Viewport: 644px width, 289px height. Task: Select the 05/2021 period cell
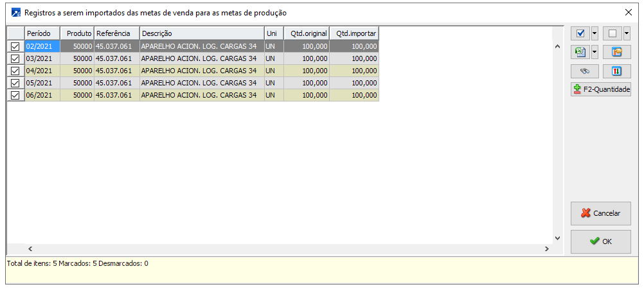point(42,83)
